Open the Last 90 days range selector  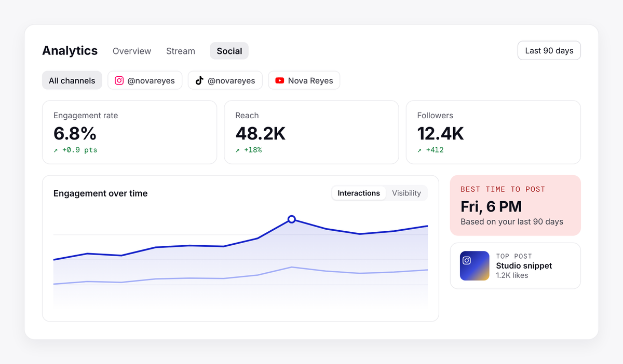(549, 50)
